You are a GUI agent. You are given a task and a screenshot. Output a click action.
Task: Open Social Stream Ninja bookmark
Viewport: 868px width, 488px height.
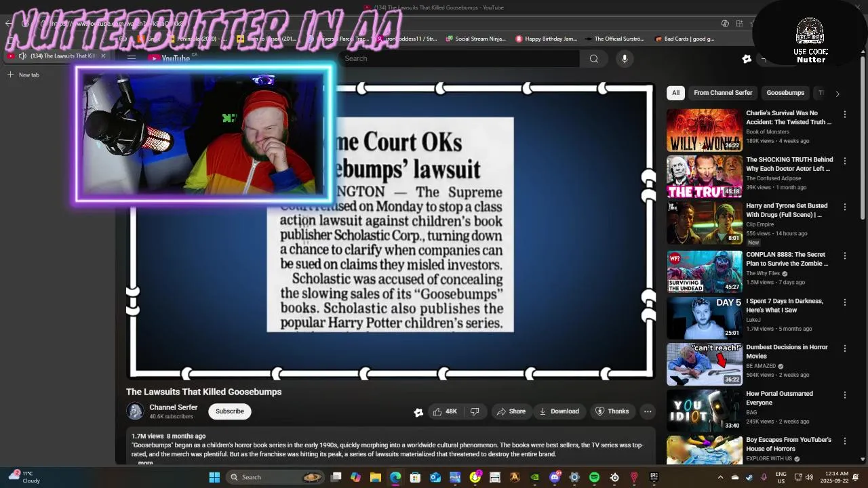point(476,39)
